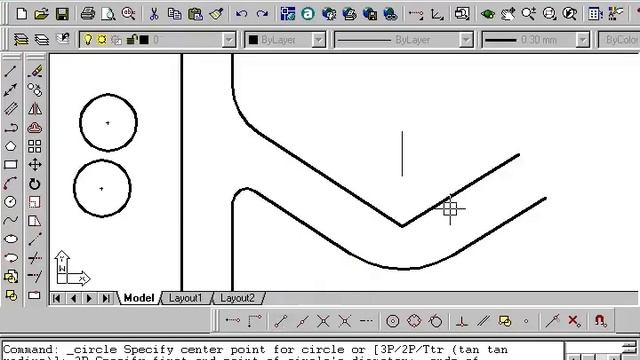
Task: Click the Undo arrow button
Action: coord(241,14)
